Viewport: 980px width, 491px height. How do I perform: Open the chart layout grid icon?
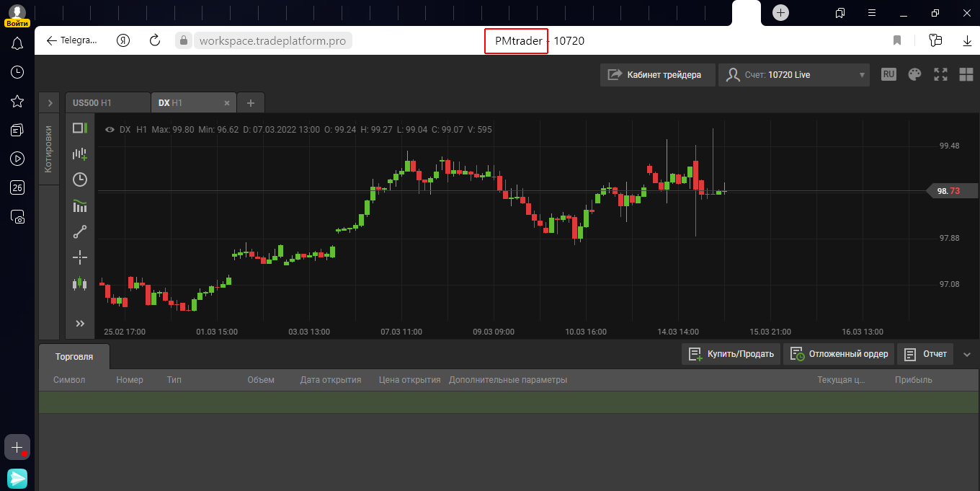click(x=966, y=74)
